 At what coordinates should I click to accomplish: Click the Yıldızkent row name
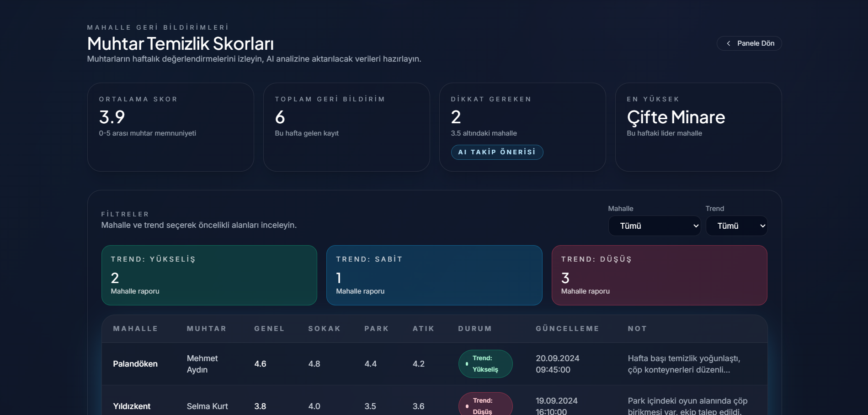[132, 406]
